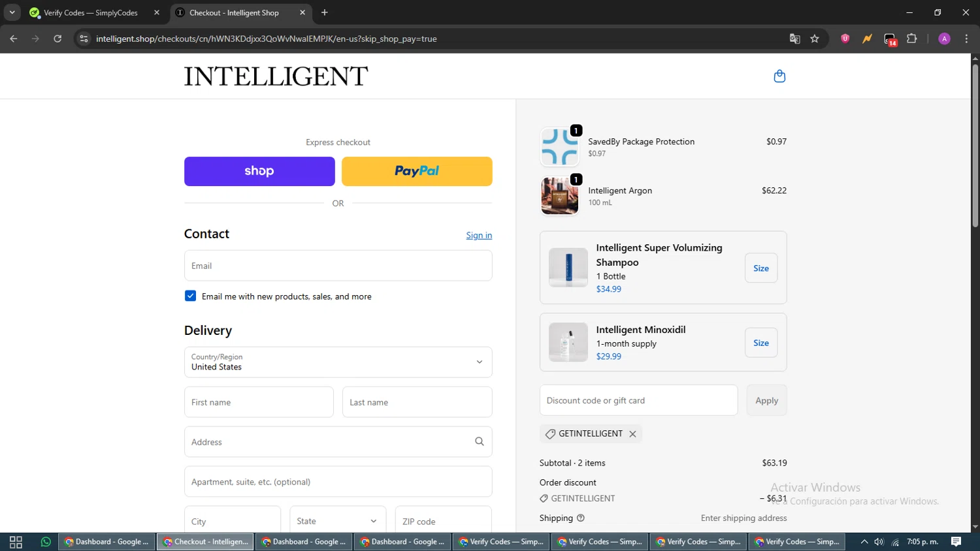
Task: Click the ZIP code field
Action: pos(443,521)
